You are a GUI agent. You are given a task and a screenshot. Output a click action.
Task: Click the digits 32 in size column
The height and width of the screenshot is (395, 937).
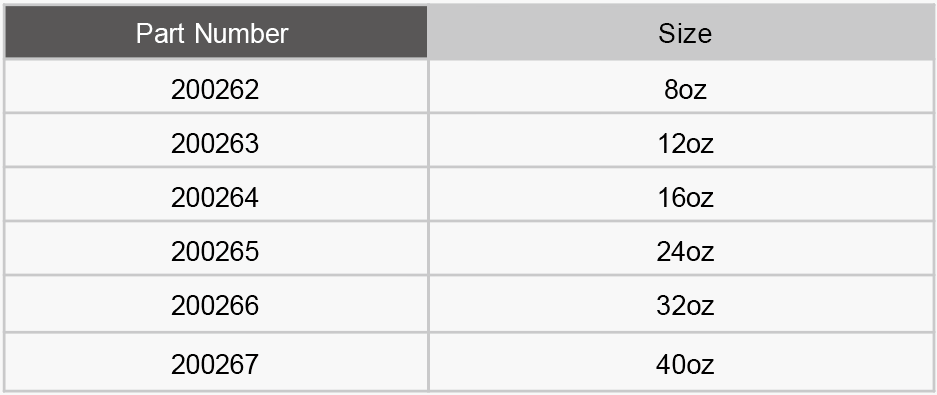coord(670,306)
